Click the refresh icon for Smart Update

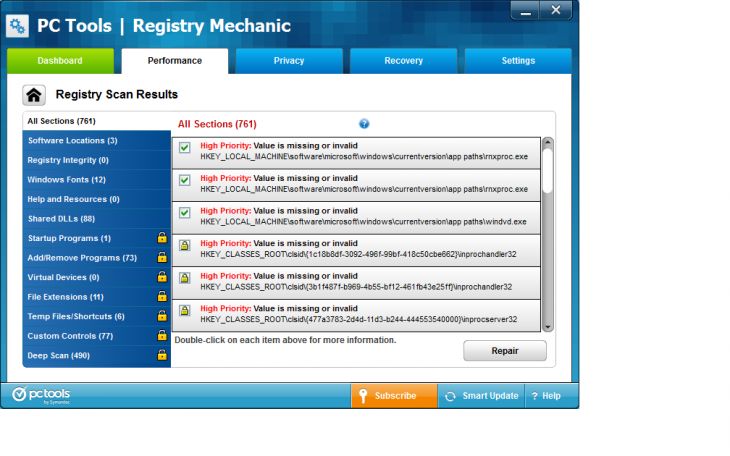[x=450, y=396]
